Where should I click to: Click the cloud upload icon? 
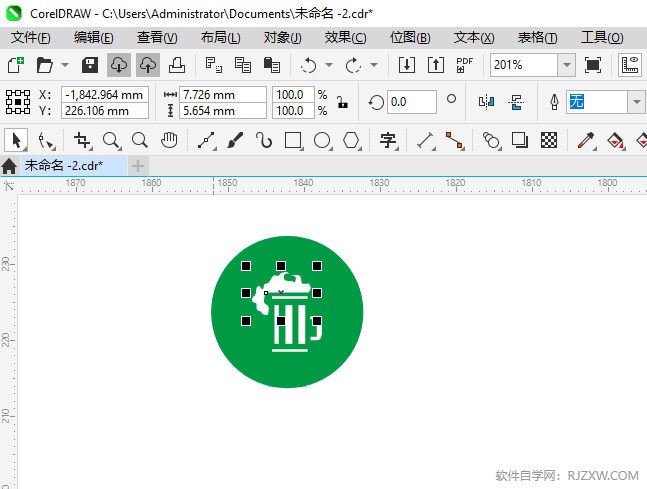click(x=148, y=65)
